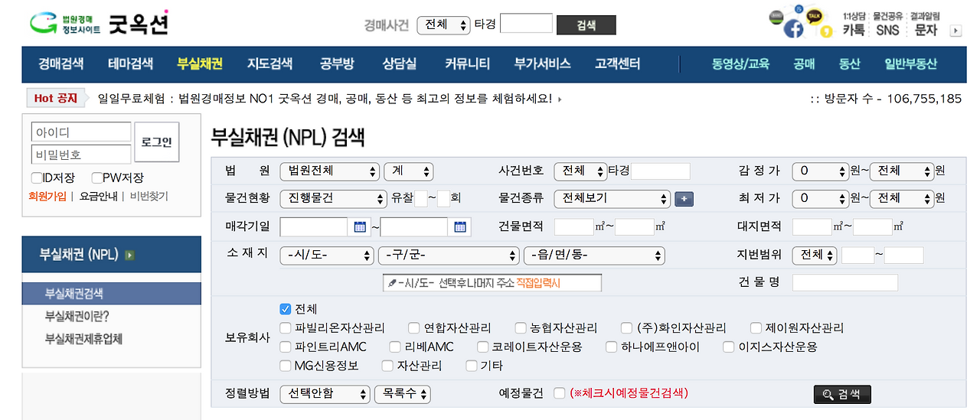Check 파빌리온자산관리 checkbox
The image size is (980, 420).
(x=286, y=328)
